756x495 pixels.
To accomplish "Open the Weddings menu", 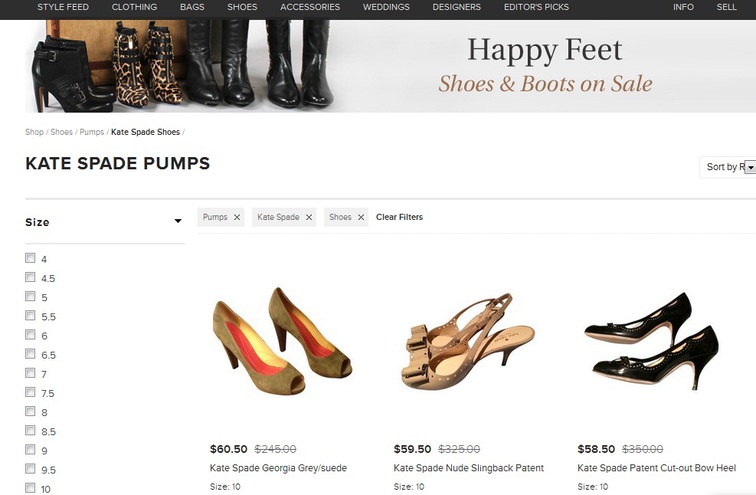I will 386,7.
